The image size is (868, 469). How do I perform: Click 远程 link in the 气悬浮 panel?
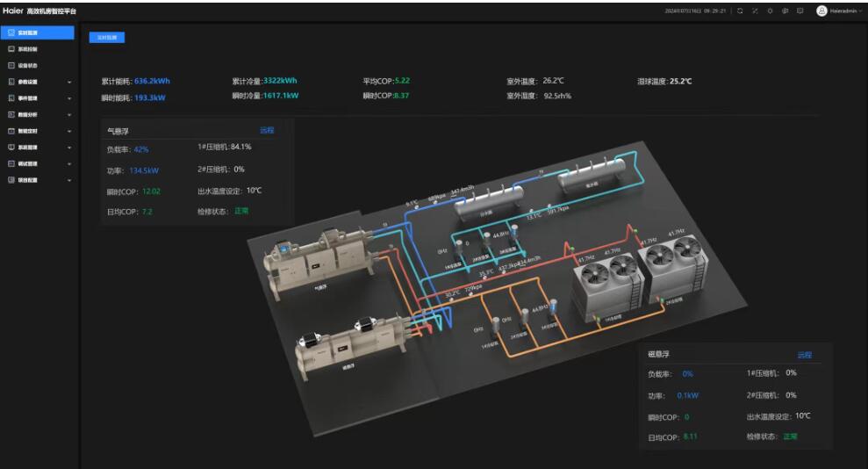[267, 130]
